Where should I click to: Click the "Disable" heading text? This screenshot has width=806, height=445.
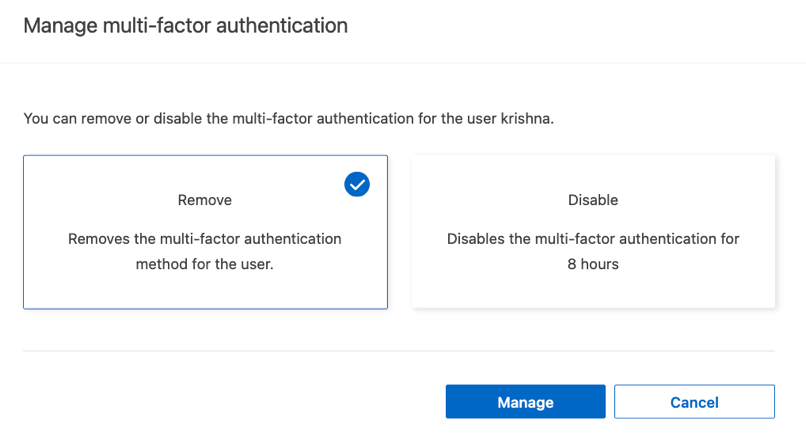(x=593, y=200)
